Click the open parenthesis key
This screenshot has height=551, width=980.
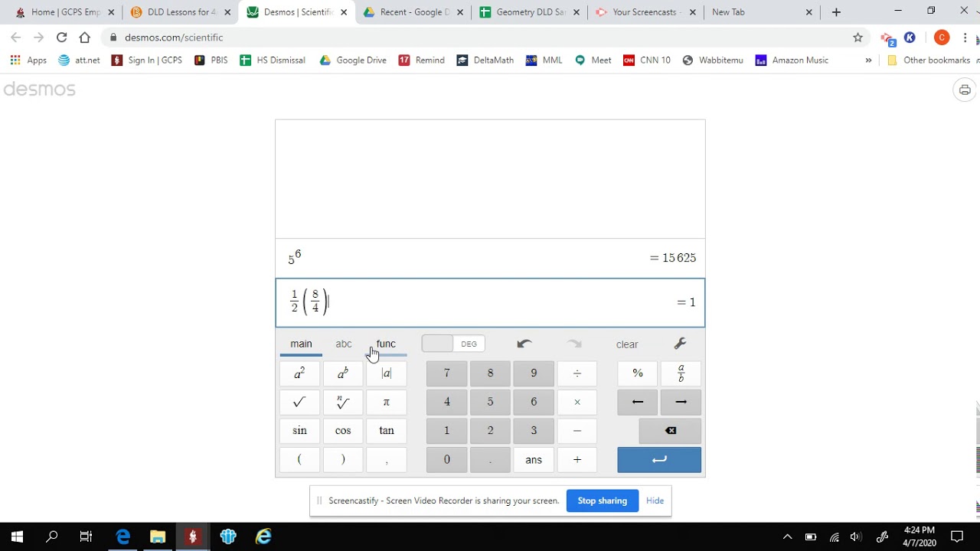coord(299,460)
